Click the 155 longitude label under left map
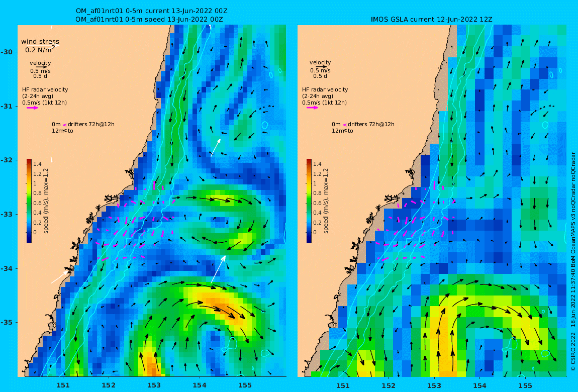This screenshot has width=578, height=392. point(245,385)
